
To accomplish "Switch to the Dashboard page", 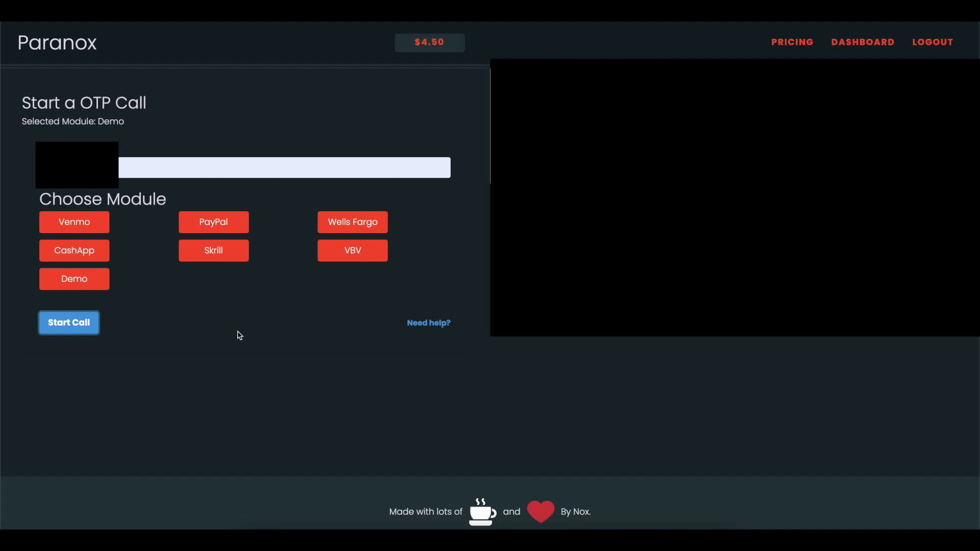I will click(863, 42).
